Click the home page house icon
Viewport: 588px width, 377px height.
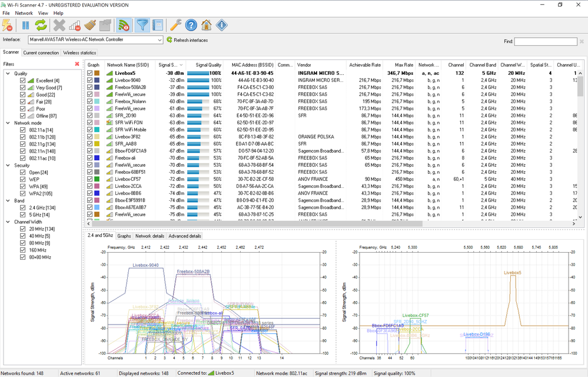(206, 25)
